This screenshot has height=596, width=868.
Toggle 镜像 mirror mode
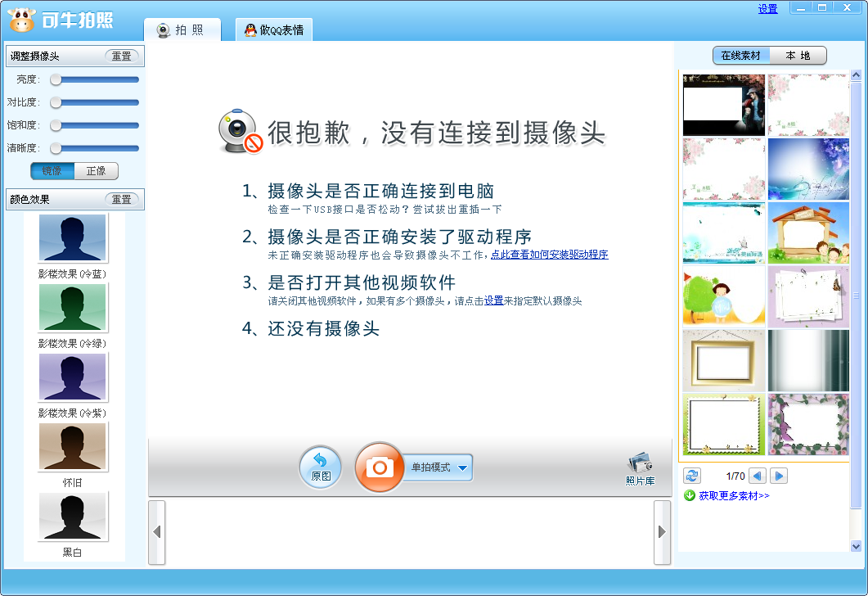(52, 171)
